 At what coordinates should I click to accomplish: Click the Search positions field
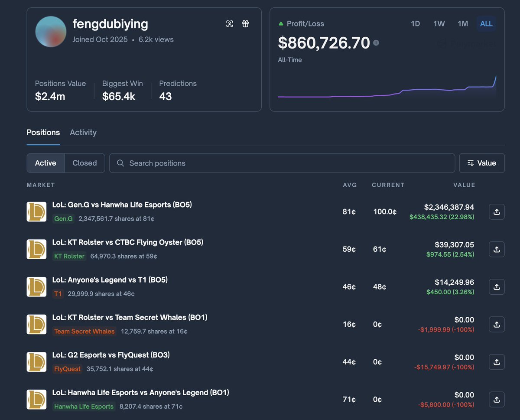[x=282, y=163]
